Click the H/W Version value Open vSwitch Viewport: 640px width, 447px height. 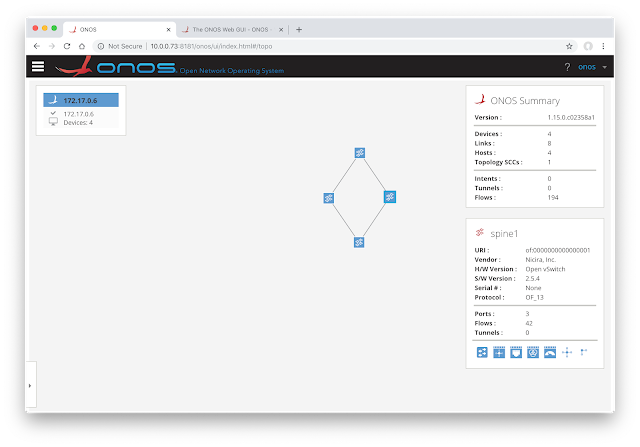pos(545,269)
